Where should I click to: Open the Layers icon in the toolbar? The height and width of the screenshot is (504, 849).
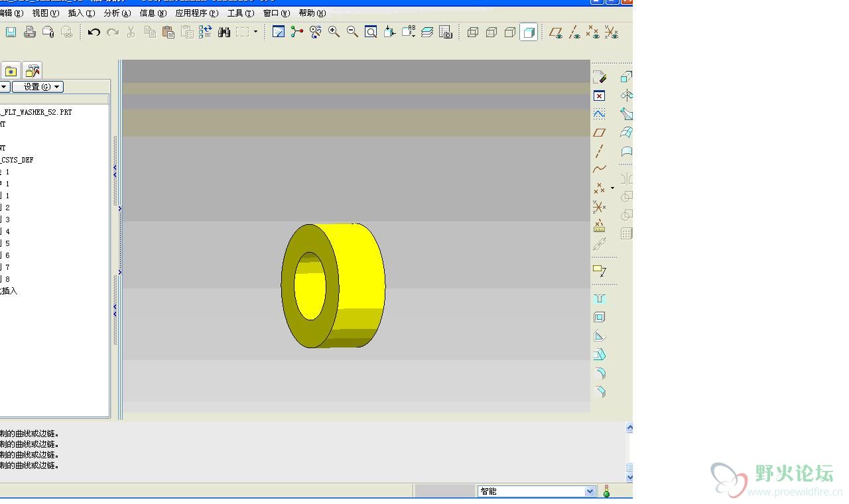[x=427, y=32]
